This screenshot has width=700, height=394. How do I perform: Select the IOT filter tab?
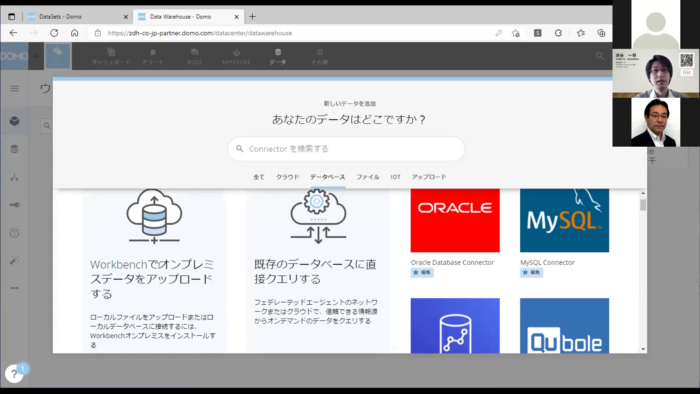tap(396, 177)
